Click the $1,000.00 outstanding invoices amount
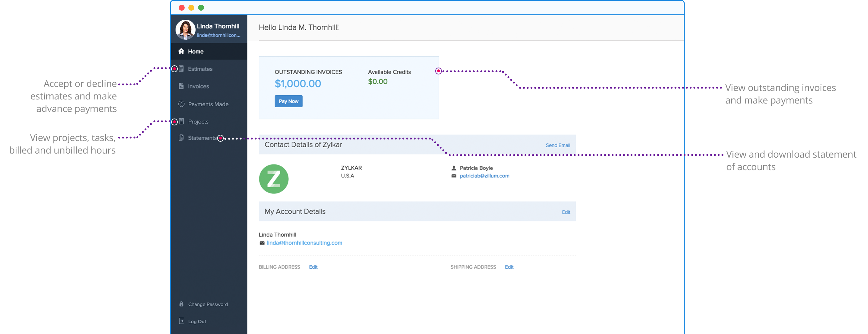Image resolution: width=868 pixels, height=334 pixels. click(298, 83)
